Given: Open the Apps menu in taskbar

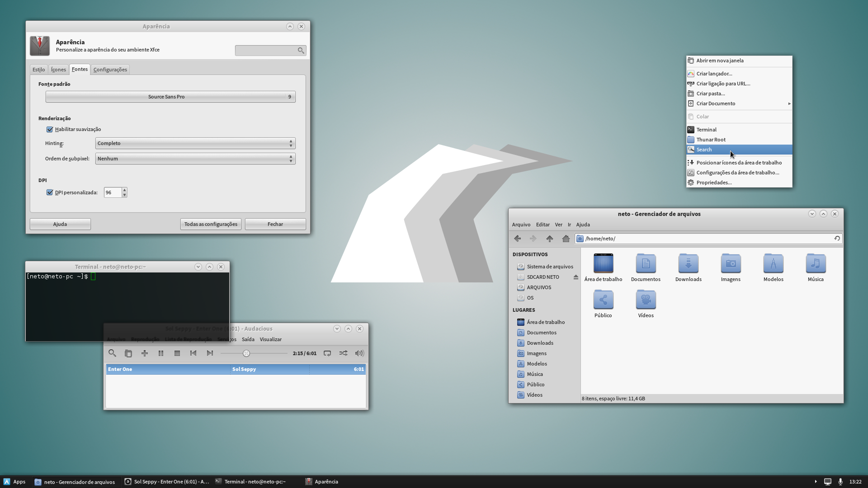Looking at the screenshot, I should (x=14, y=482).
